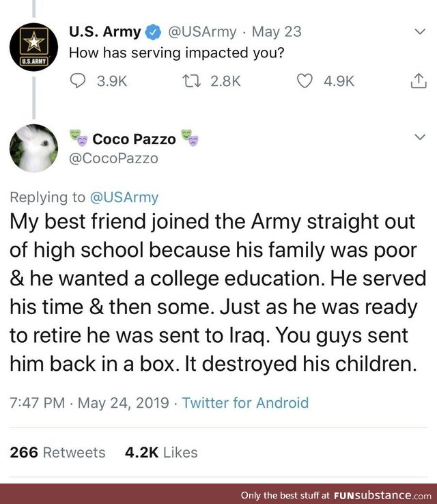The height and width of the screenshot is (504, 437).
Task: Open Coco Pazzo's rabbit profile picture
Action: pyautogui.click(x=33, y=148)
